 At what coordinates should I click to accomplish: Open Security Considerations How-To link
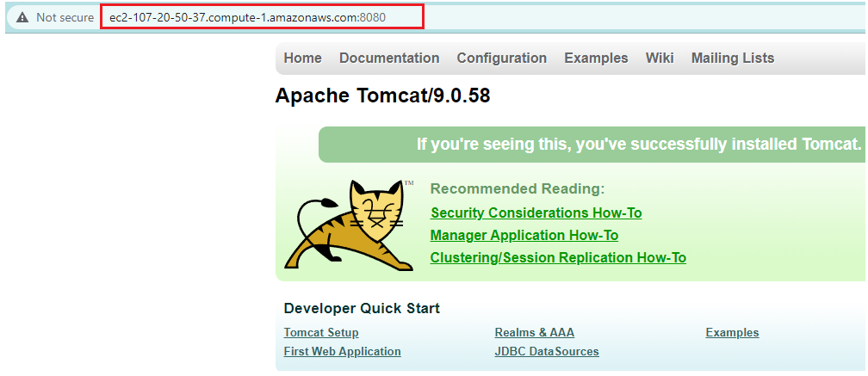coord(536,213)
